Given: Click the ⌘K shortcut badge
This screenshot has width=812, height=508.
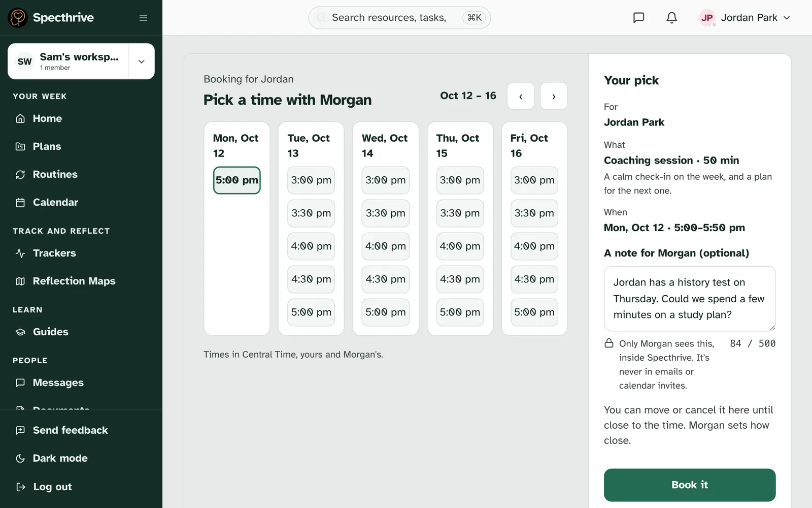Looking at the screenshot, I should [x=474, y=18].
